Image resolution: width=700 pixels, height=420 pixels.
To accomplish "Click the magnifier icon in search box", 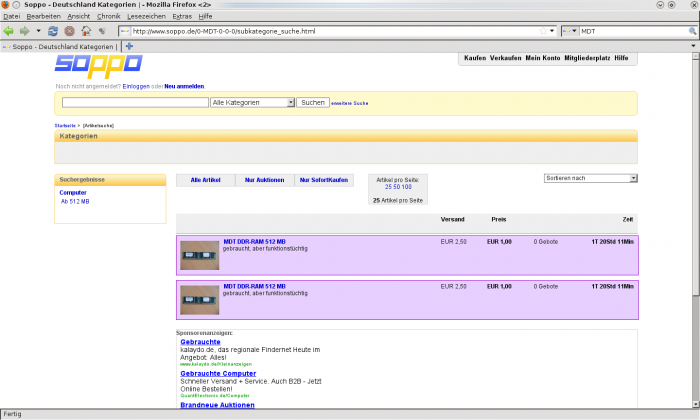I will pyautogui.click(x=692, y=31).
